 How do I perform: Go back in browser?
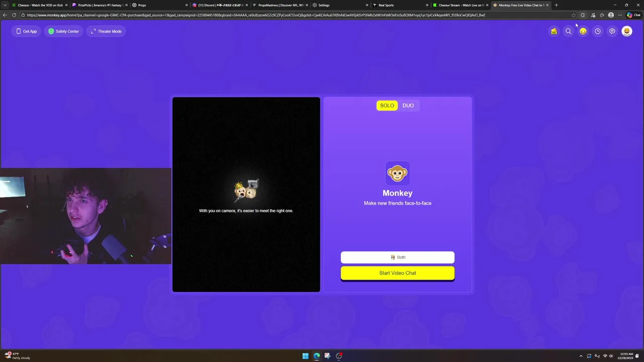pyautogui.click(x=5, y=15)
